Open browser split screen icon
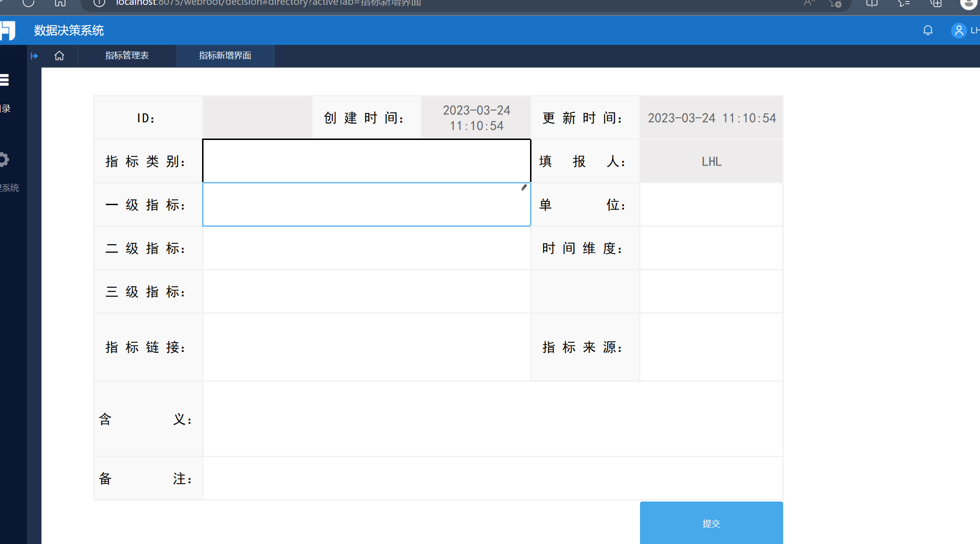 pos(871,3)
